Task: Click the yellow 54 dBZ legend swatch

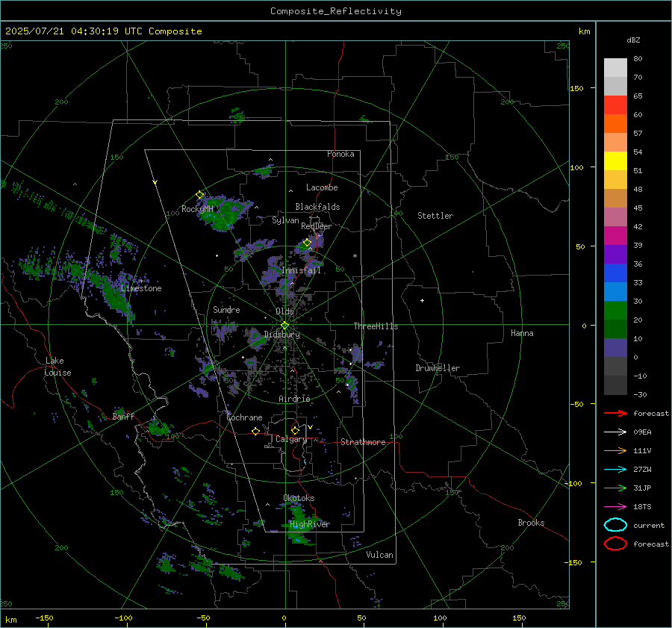Action: point(615,161)
